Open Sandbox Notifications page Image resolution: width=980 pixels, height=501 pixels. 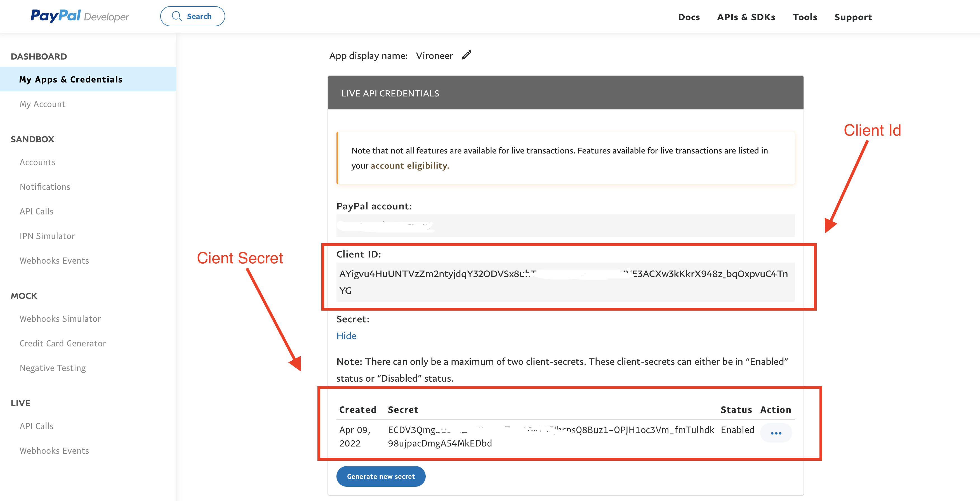tap(45, 187)
